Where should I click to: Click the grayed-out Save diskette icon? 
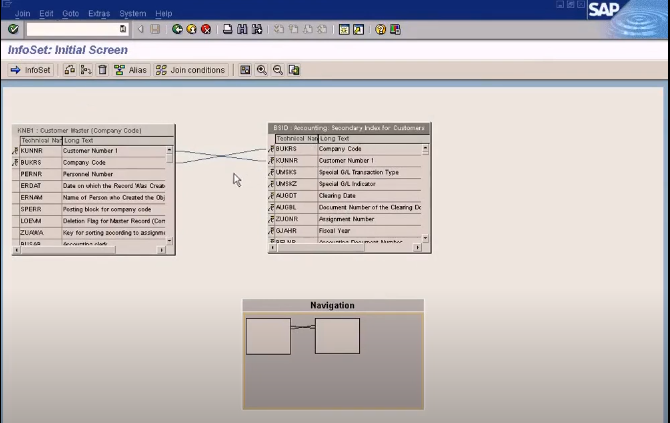point(155,29)
